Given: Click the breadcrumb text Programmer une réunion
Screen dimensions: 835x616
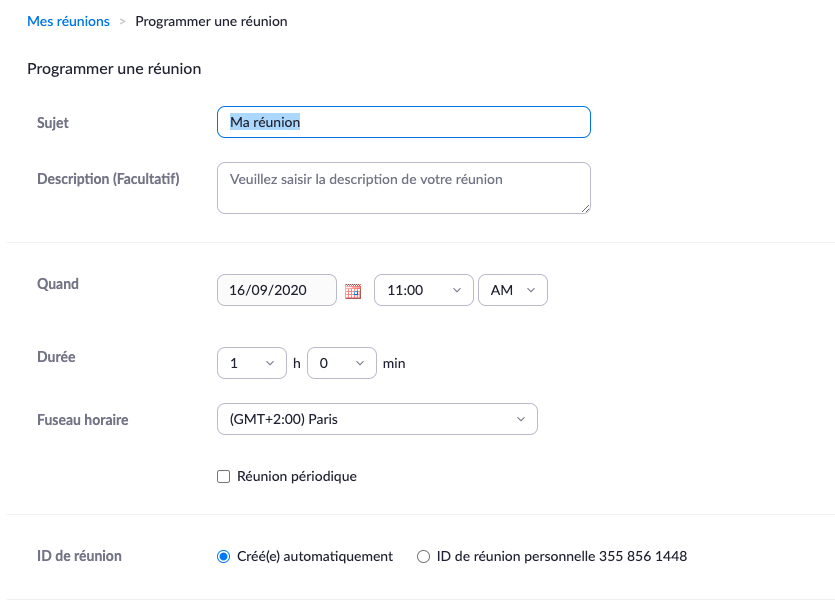Looking at the screenshot, I should tap(211, 21).
